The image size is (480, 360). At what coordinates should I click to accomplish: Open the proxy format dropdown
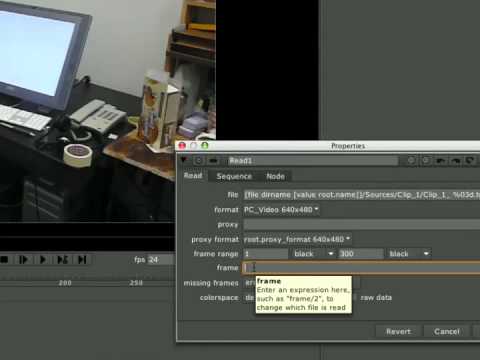tap(297, 239)
